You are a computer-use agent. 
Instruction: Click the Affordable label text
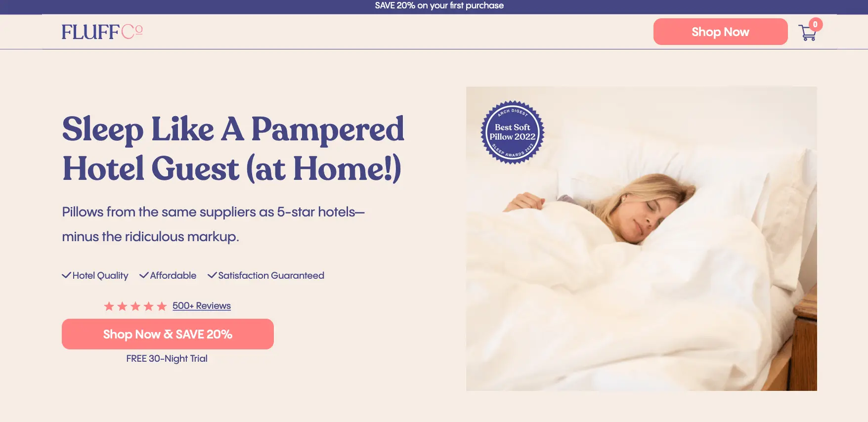click(173, 276)
